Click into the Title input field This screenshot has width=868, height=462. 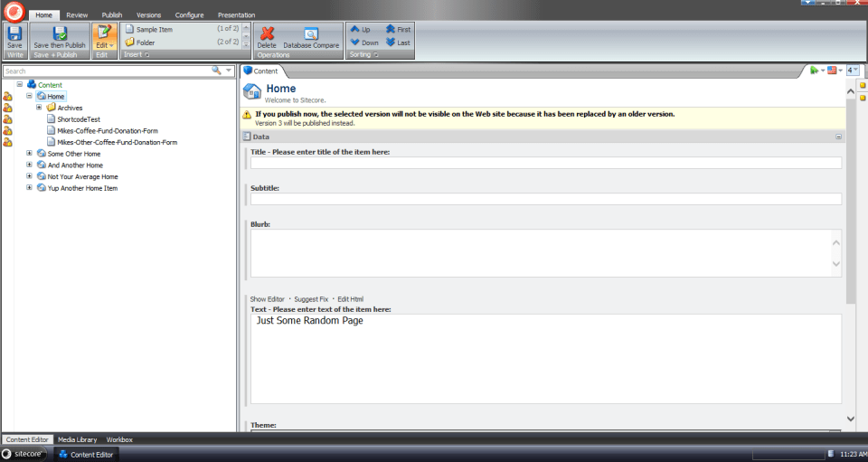point(545,163)
